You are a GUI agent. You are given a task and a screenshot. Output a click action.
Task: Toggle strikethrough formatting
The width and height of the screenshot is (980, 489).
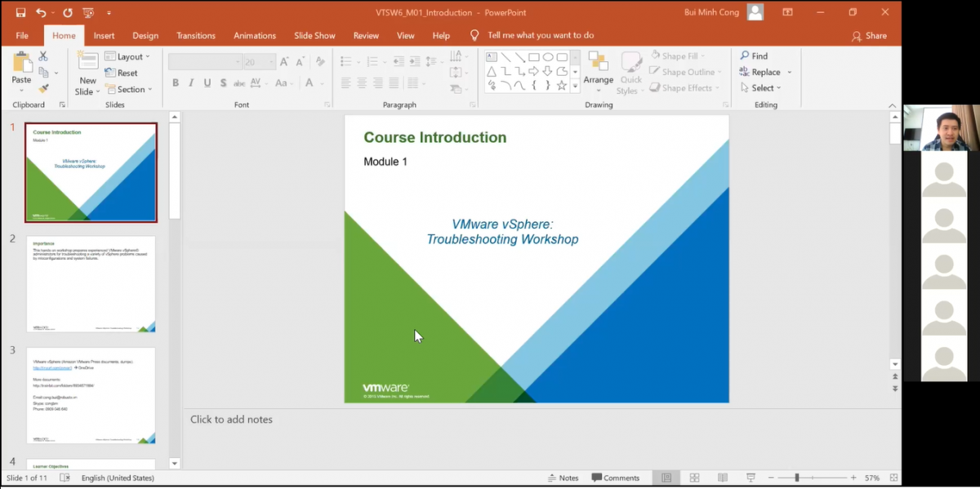(x=239, y=83)
